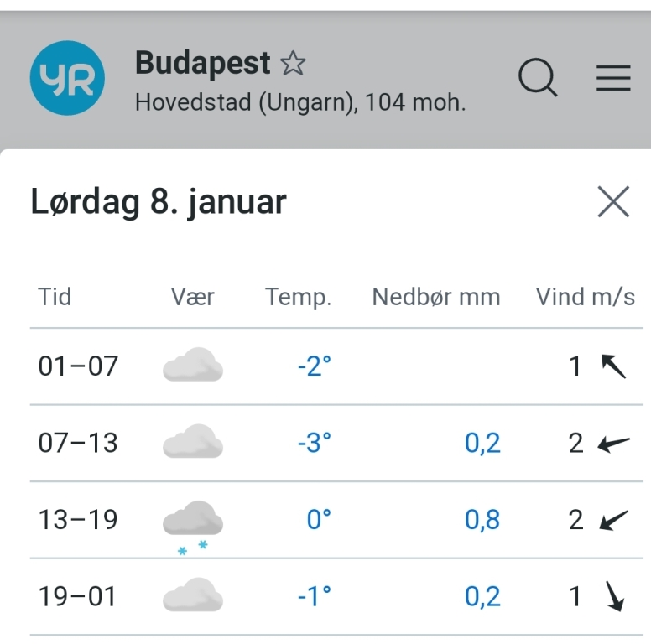
Task: Click the wind arrow for 19–01
Action: (x=615, y=596)
